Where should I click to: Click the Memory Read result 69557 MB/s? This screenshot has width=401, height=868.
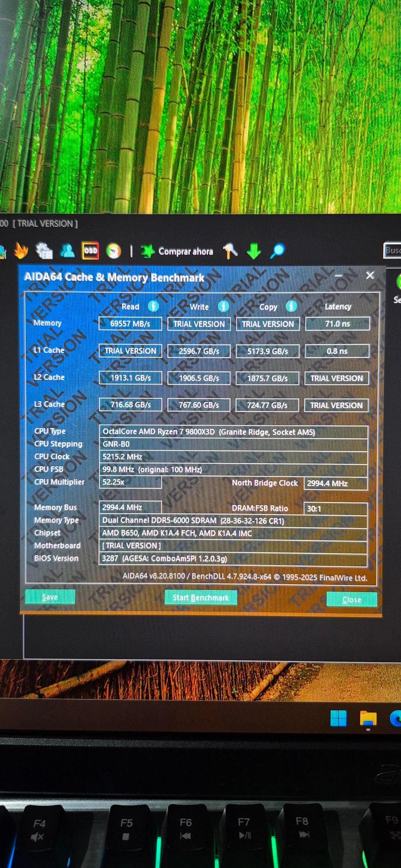[130, 324]
